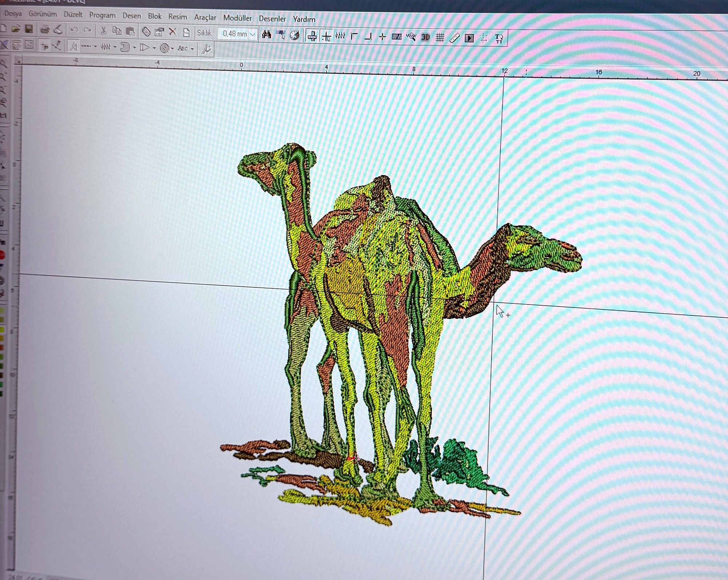728x580 pixels.
Task: Cut selection with scissors icon
Action: coord(103,31)
